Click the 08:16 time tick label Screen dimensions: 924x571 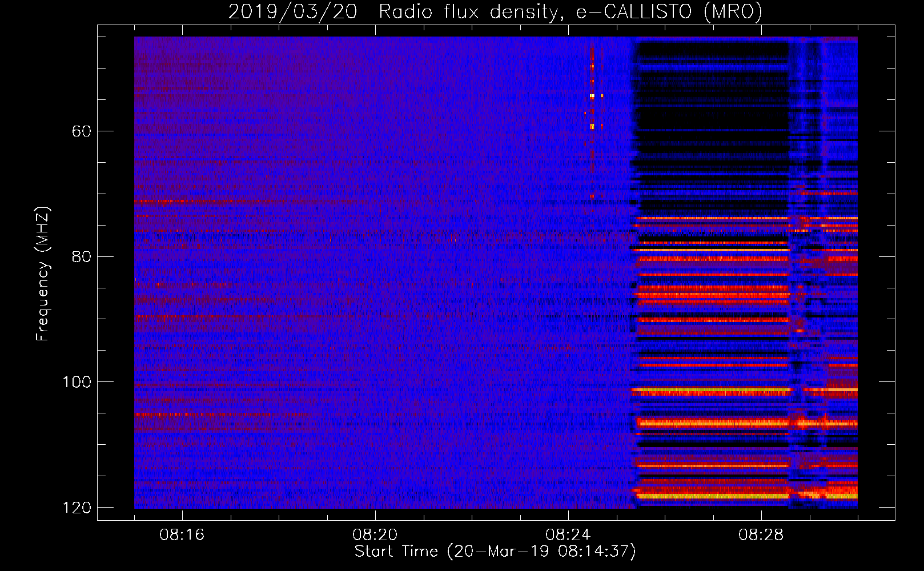click(182, 535)
